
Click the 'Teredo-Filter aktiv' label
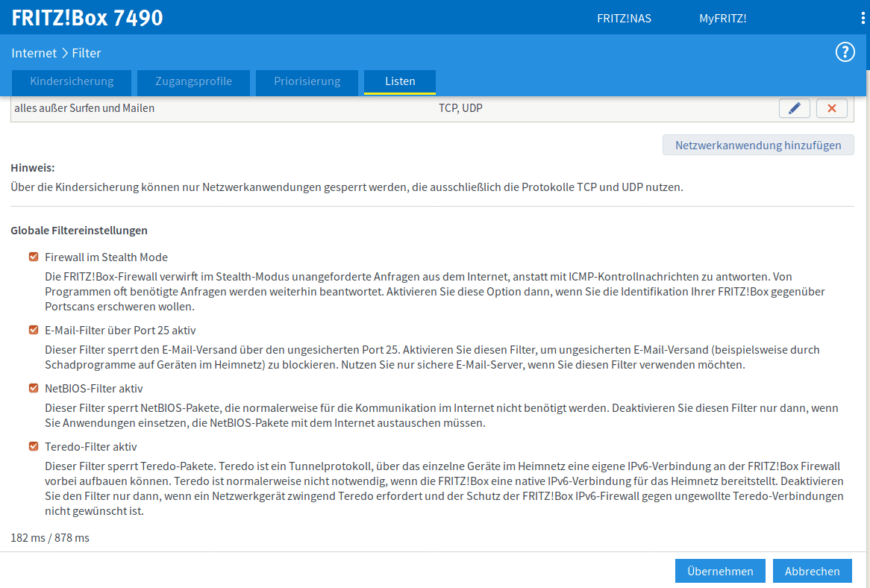pyautogui.click(x=90, y=447)
